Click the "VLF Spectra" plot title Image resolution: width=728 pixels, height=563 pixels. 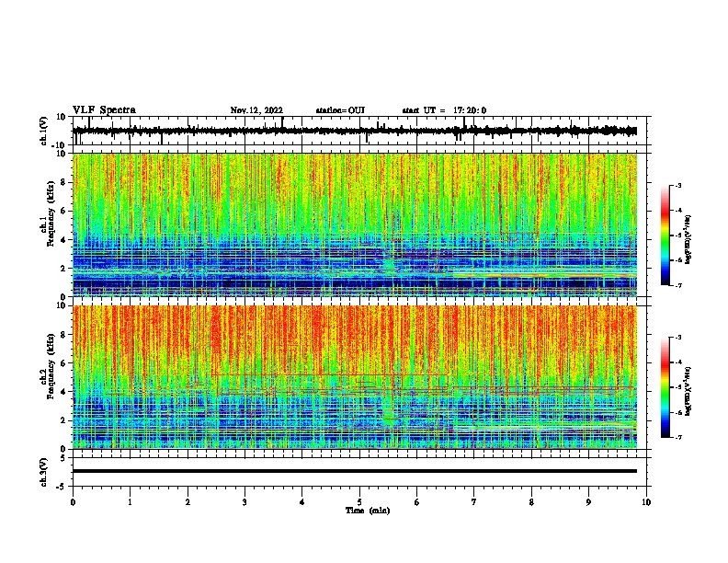(x=104, y=110)
